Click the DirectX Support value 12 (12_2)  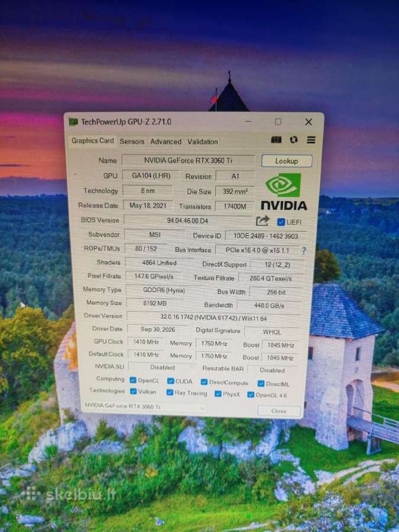tap(278, 265)
